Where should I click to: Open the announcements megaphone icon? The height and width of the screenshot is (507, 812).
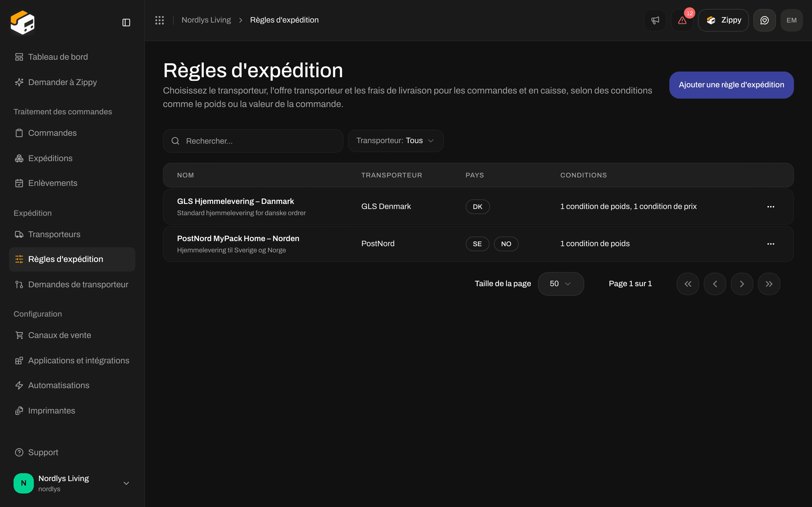tap(655, 20)
